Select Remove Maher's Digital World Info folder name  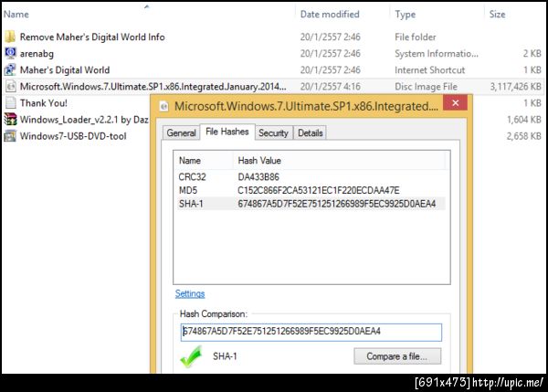pyautogui.click(x=92, y=37)
